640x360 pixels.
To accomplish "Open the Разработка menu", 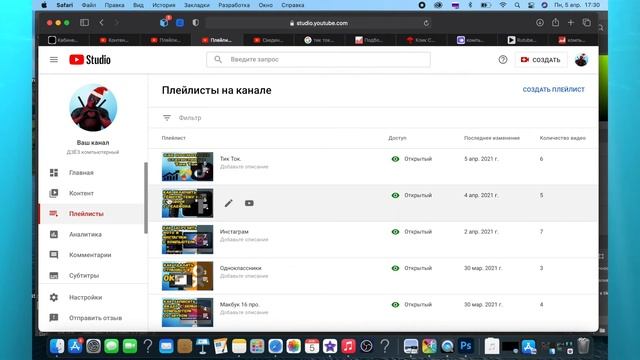I will point(234,5).
